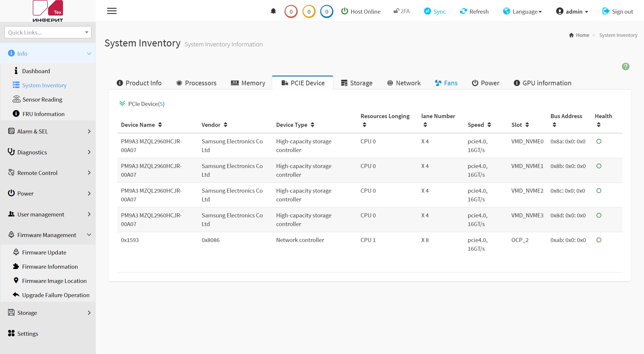
Task: Click the red critical alerts counter
Action: click(291, 12)
